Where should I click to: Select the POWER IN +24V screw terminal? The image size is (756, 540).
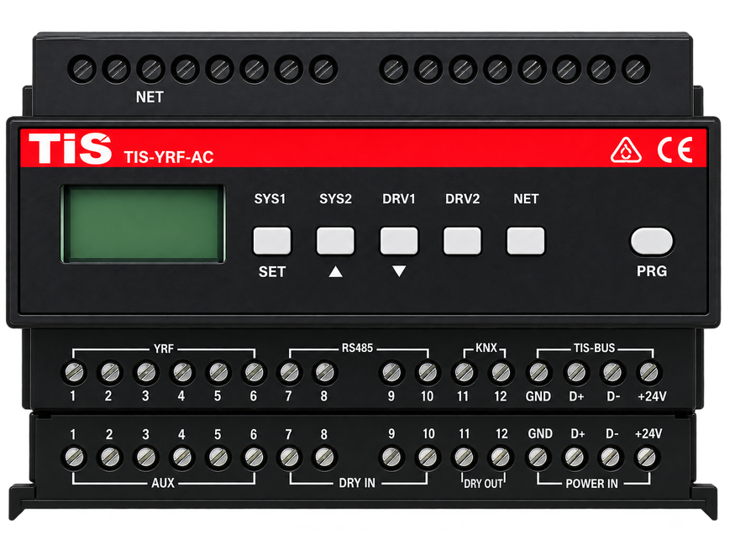click(647, 457)
